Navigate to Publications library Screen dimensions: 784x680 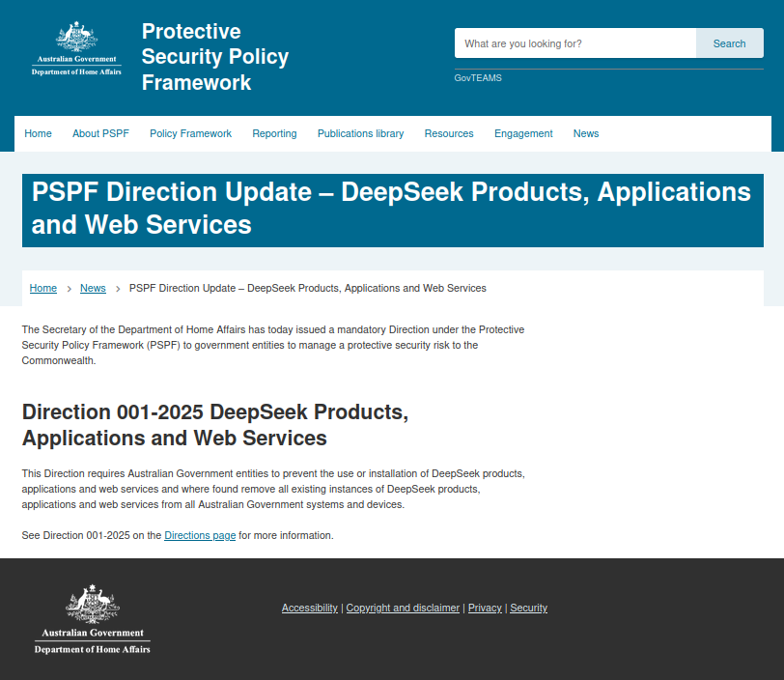pos(360,133)
